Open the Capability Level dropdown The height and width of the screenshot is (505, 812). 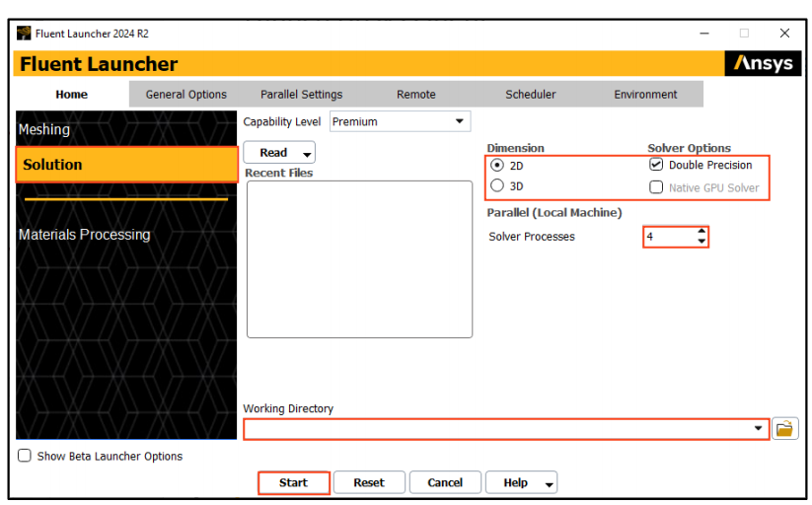coord(400,121)
